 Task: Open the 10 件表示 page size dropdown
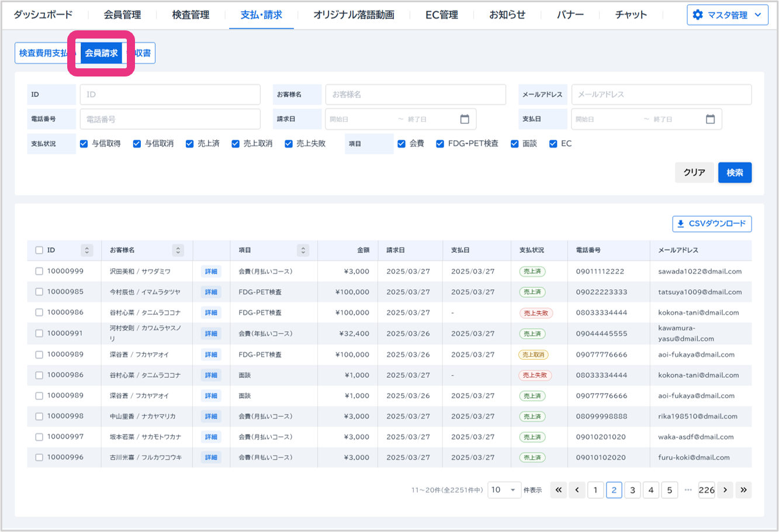tap(504, 490)
